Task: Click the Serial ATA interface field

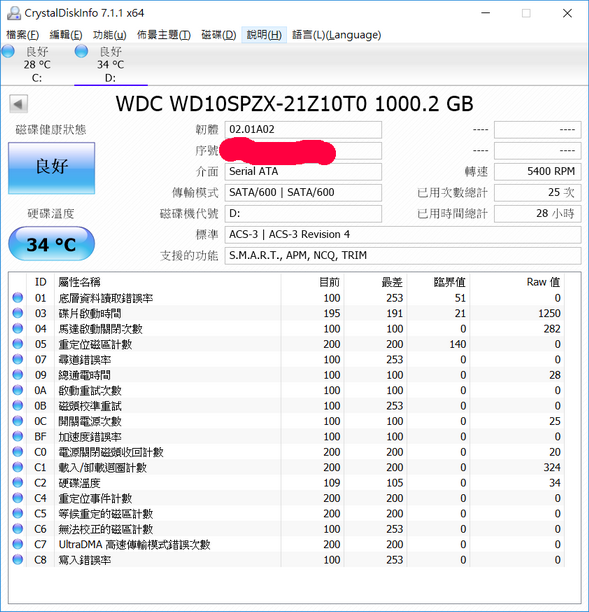Action: tap(303, 172)
